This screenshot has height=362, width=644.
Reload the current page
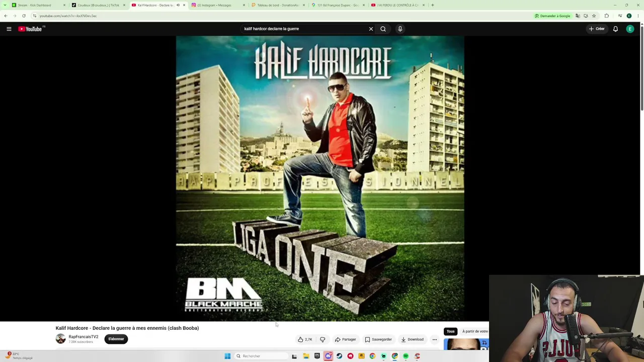(x=24, y=16)
